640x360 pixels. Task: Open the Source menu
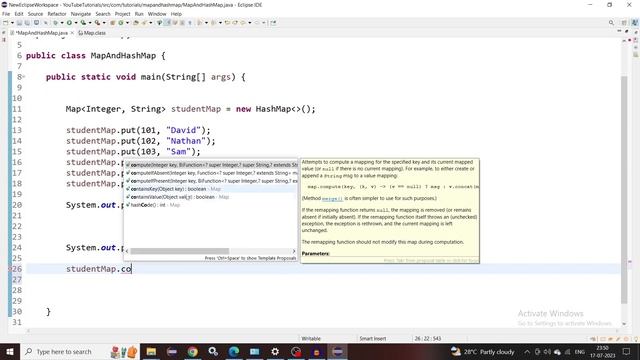tap(35, 14)
